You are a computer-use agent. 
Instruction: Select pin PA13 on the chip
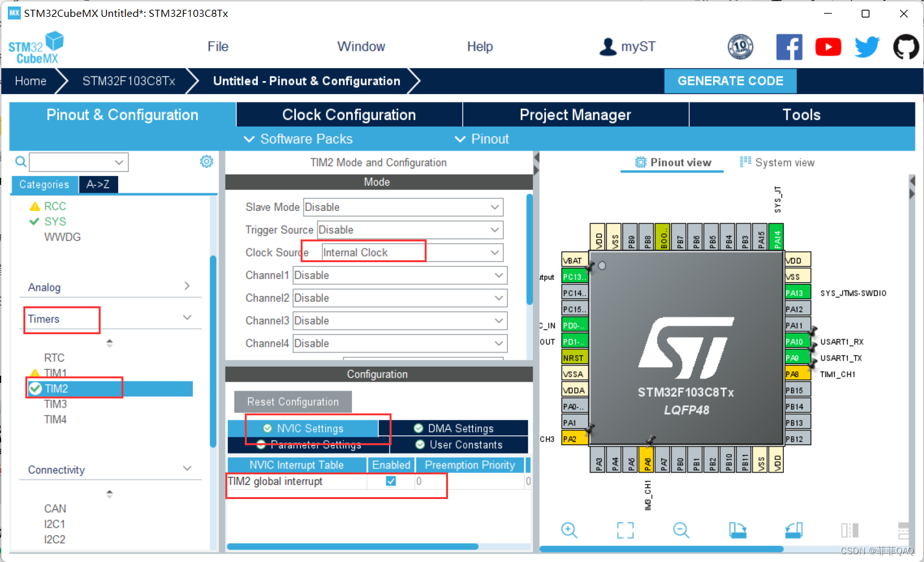pyautogui.click(x=797, y=293)
